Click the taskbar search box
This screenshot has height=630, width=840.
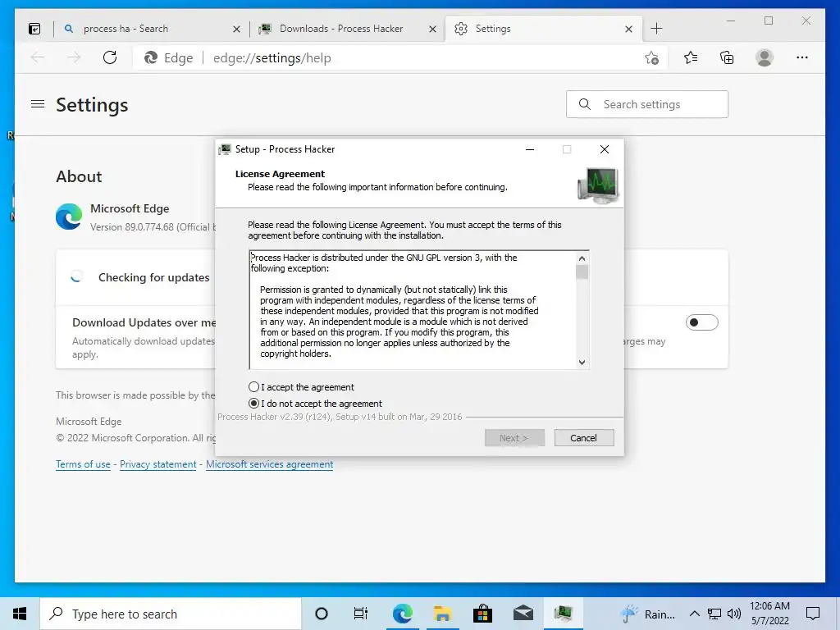171,614
